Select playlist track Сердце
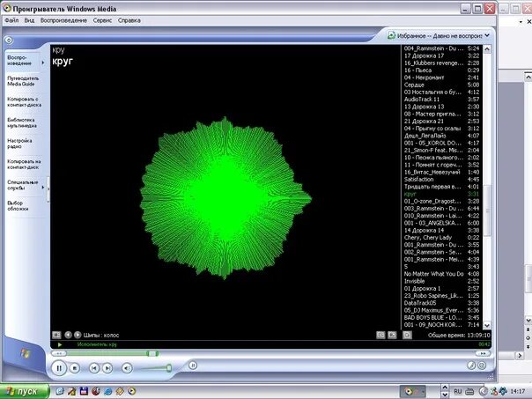Image resolution: width=532 pixels, height=399 pixels. 441,85
